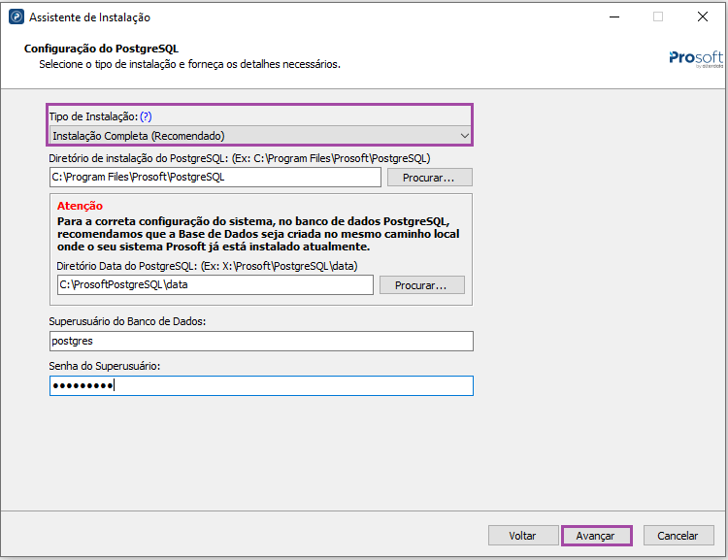Close the installation wizard window

pyautogui.click(x=702, y=17)
